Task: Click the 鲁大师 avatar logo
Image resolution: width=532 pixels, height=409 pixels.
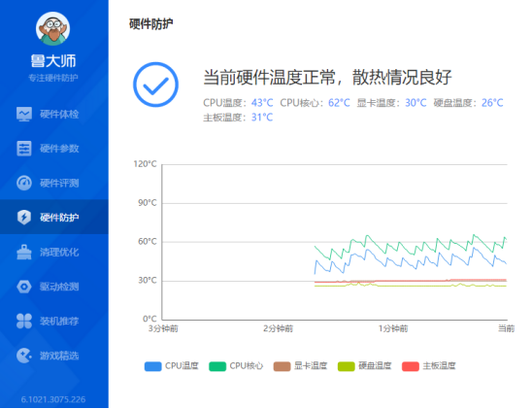Action: pos(53,29)
